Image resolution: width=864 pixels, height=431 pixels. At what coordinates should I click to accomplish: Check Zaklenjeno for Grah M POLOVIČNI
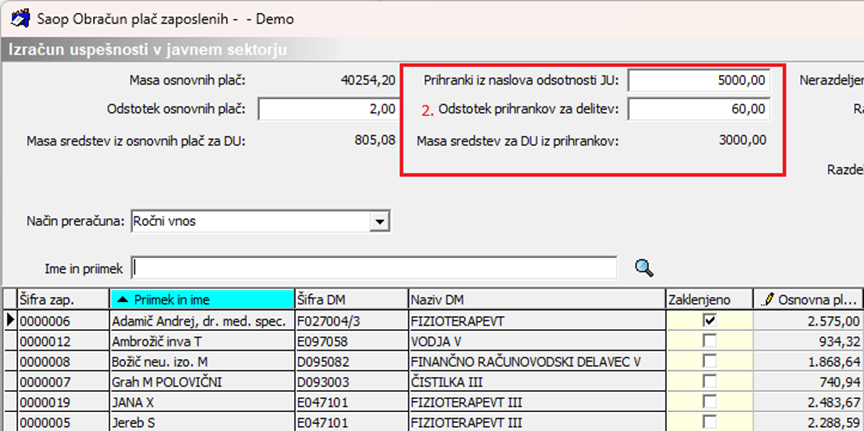click(x=710, y=382)
